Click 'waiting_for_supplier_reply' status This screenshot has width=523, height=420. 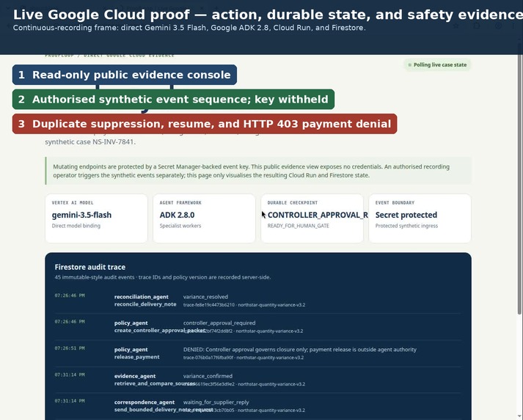coord(216,402)
